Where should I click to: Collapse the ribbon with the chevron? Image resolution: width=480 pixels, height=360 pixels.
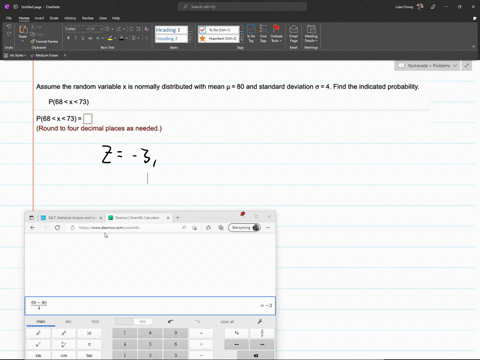[x=474, y=47]
